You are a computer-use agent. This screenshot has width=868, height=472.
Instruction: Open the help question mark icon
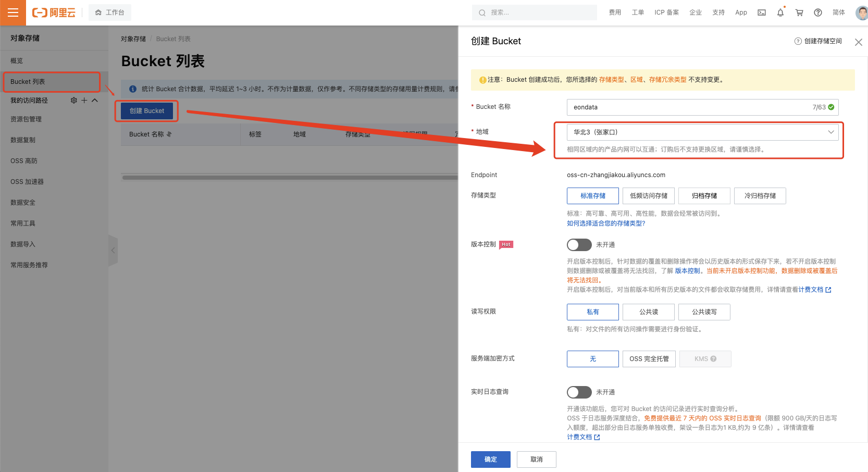tap(817, 12)
